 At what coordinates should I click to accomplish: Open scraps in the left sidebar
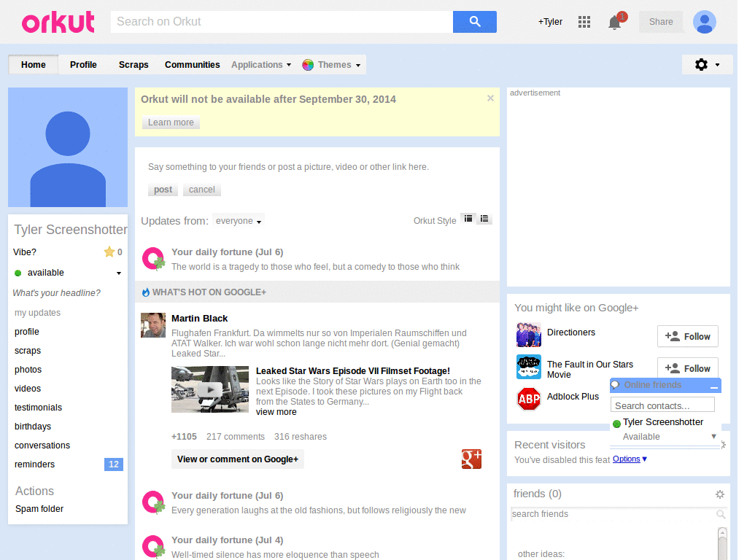pos(28,351)
